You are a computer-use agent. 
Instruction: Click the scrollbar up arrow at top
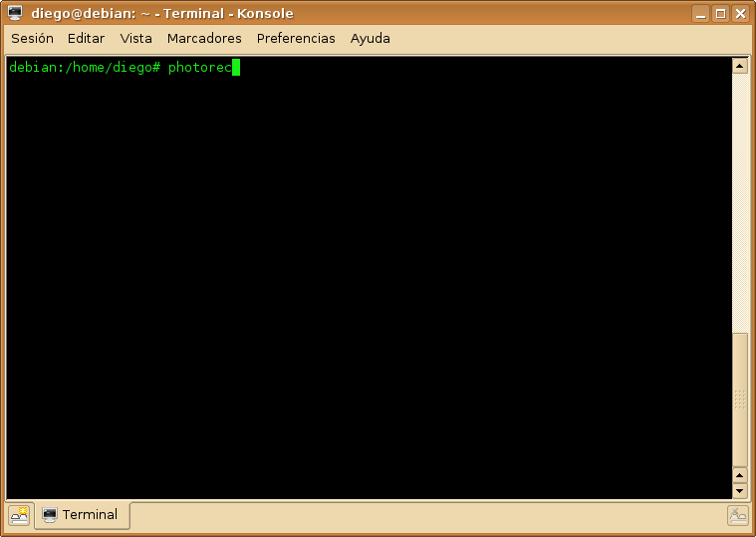(740, 66)
